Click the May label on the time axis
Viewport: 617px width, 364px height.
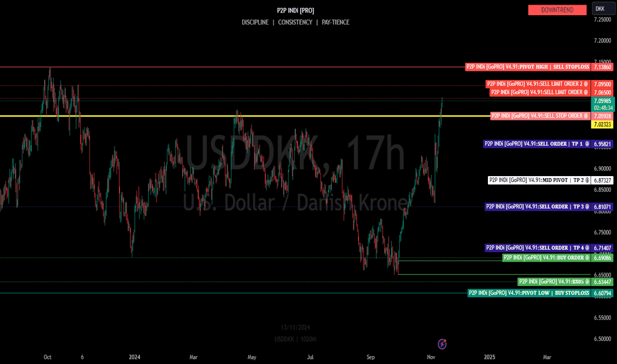(252, 357)
